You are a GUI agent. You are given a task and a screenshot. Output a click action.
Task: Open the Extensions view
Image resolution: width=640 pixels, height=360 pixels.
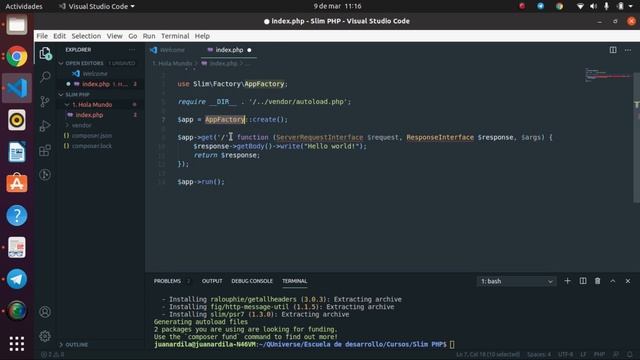45,150
